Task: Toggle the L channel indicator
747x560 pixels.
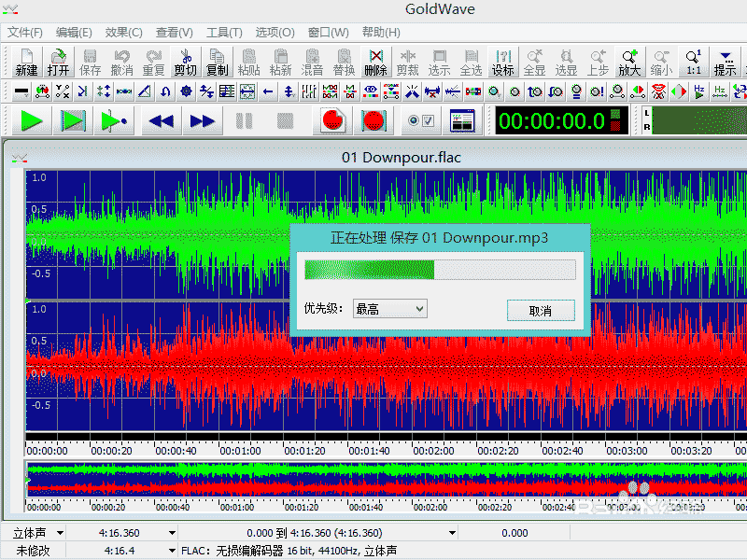Action: [647, 113]
